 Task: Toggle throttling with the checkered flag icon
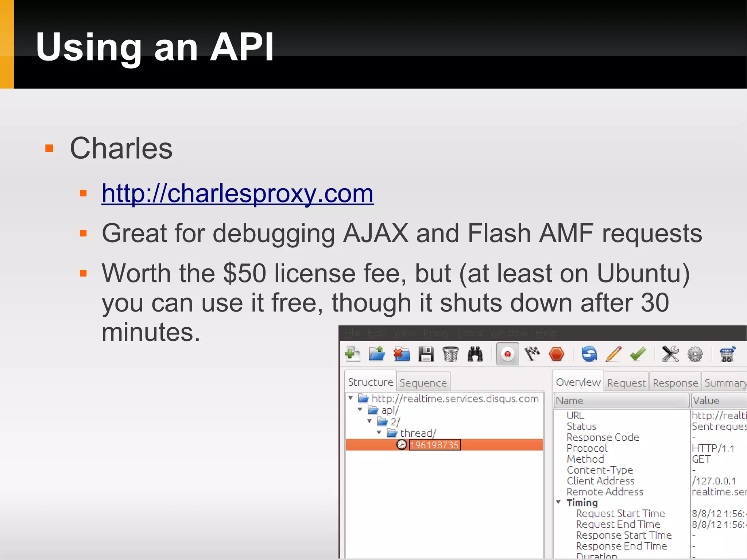coord(532,354)
